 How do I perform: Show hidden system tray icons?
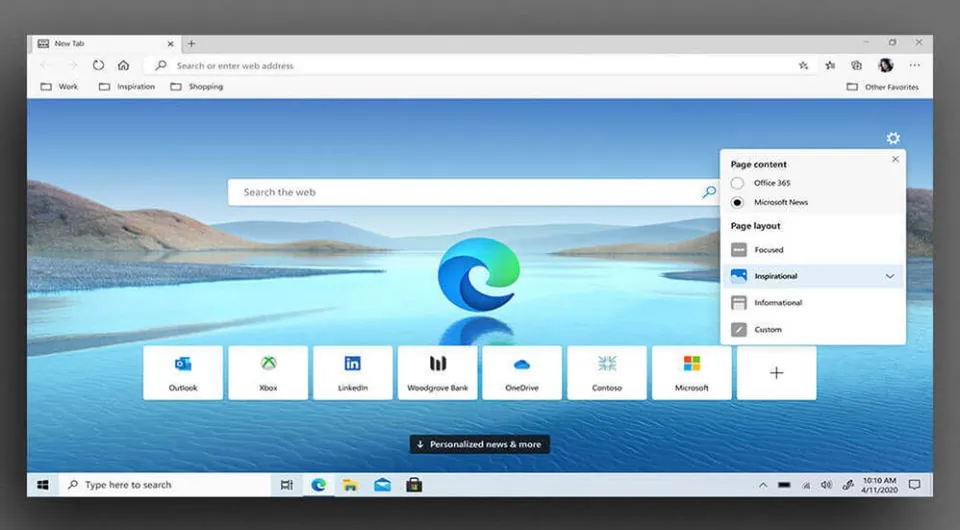point(763,485)
